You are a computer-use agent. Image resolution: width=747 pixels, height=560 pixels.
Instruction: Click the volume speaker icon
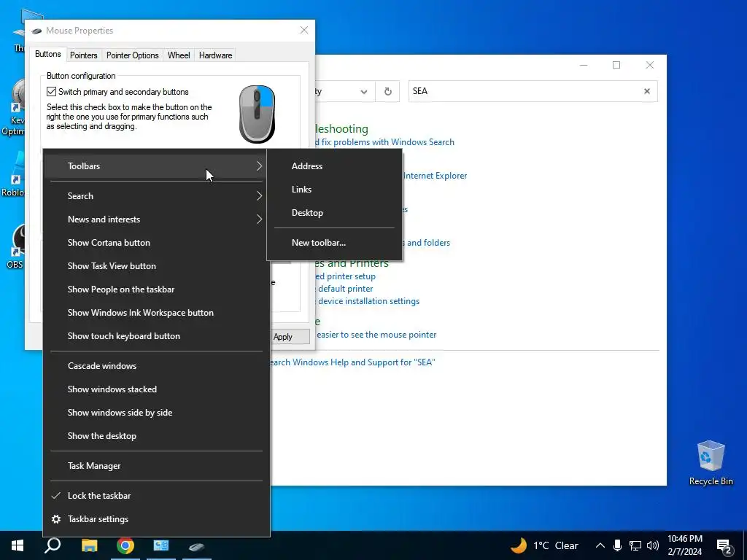tap(653, 545)
